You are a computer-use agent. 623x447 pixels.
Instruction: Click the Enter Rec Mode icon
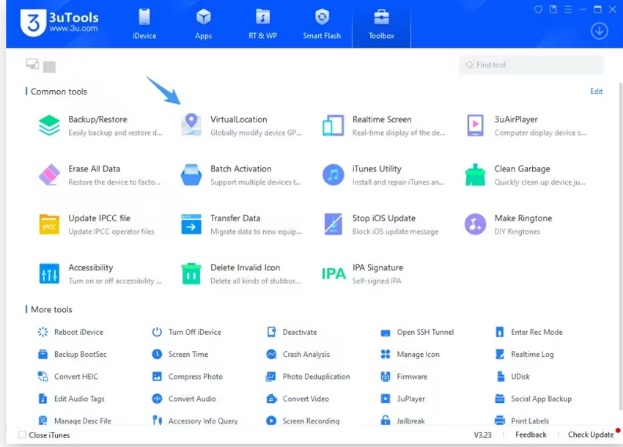tap(500, 332)
